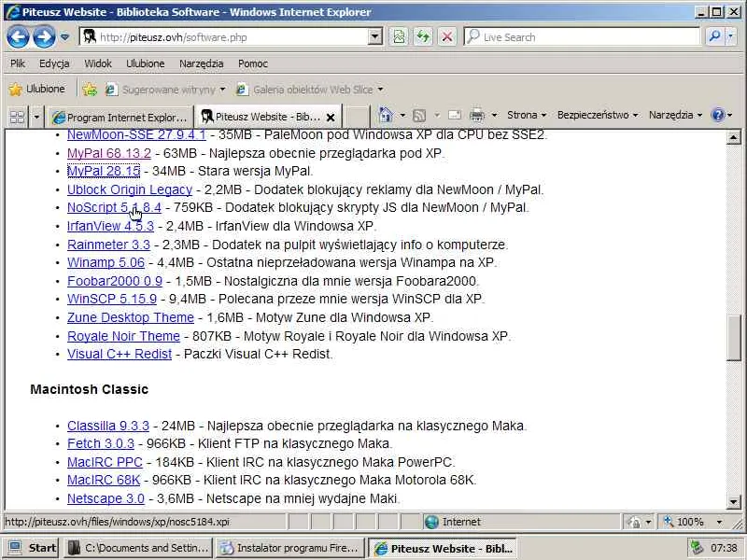Open MacIRC PPC link
747x560 pixels.
(105, 462)
